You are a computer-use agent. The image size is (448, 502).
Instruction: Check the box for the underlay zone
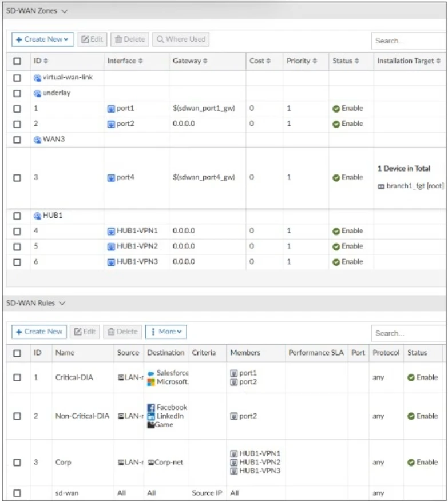click(17, 93)
